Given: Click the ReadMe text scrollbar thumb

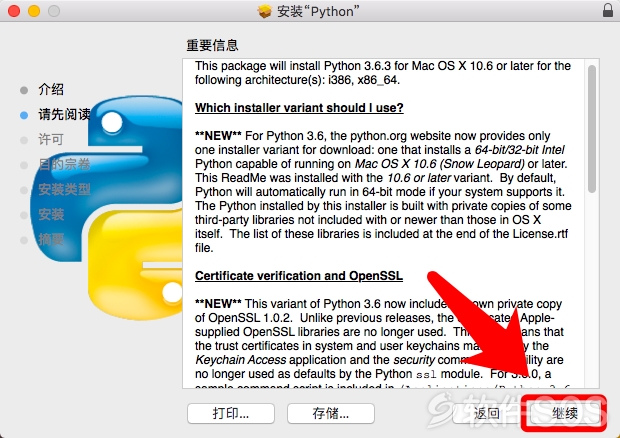Looking at the screenshot, I should (592, 129).
